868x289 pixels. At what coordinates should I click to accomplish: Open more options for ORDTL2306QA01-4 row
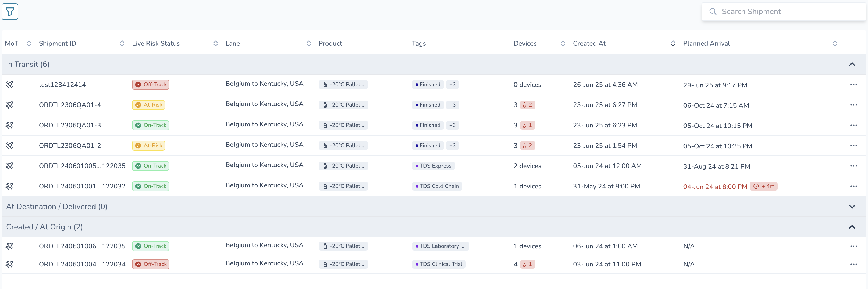[x=853, y=105]
